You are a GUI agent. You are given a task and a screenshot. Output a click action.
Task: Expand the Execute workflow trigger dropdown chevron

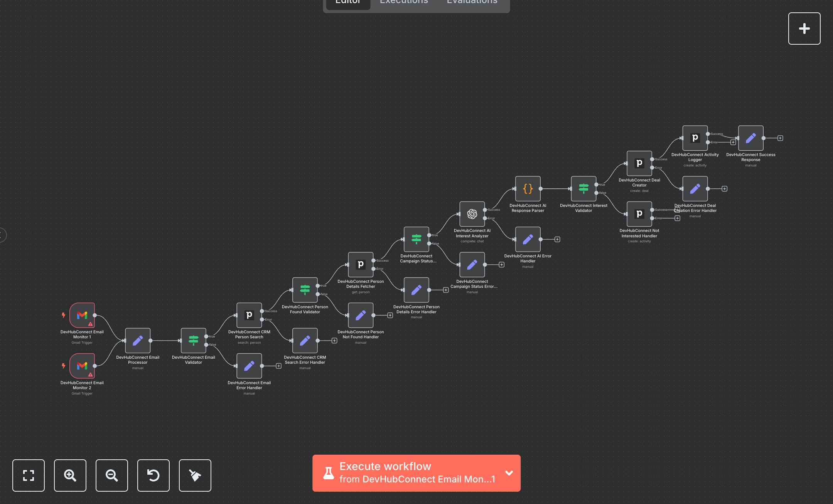[509, 473]
